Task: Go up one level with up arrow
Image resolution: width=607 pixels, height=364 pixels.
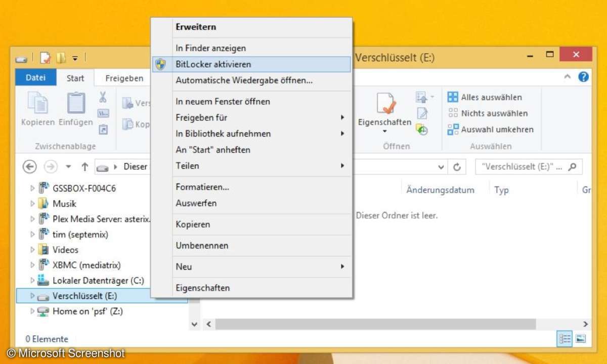Action: [85, 166]
